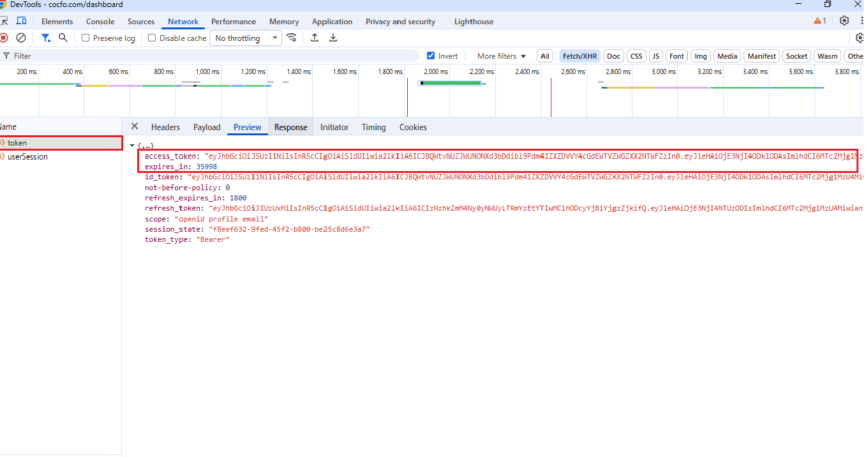868x457 pixels.
Task: Select the userSession request row
Action: [x=61, y=157]
